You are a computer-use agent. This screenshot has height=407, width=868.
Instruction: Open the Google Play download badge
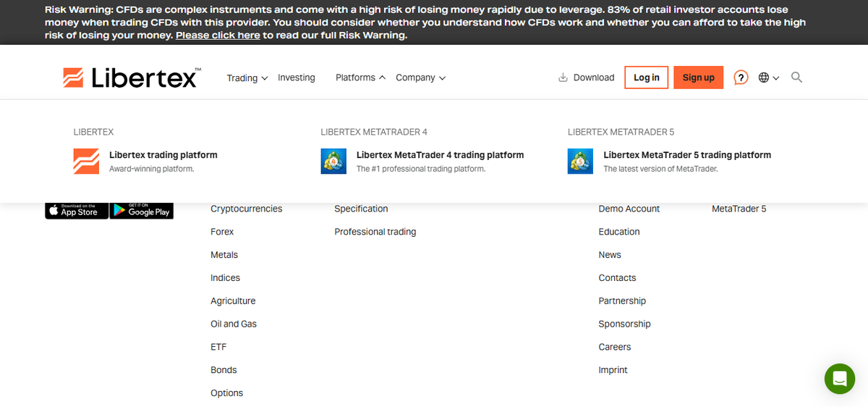[142, 210]
